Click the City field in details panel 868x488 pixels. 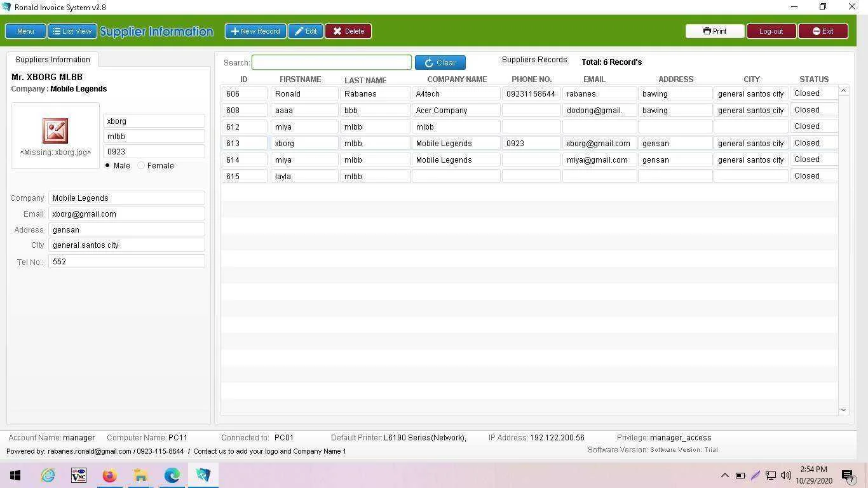[x=126, y=245]
